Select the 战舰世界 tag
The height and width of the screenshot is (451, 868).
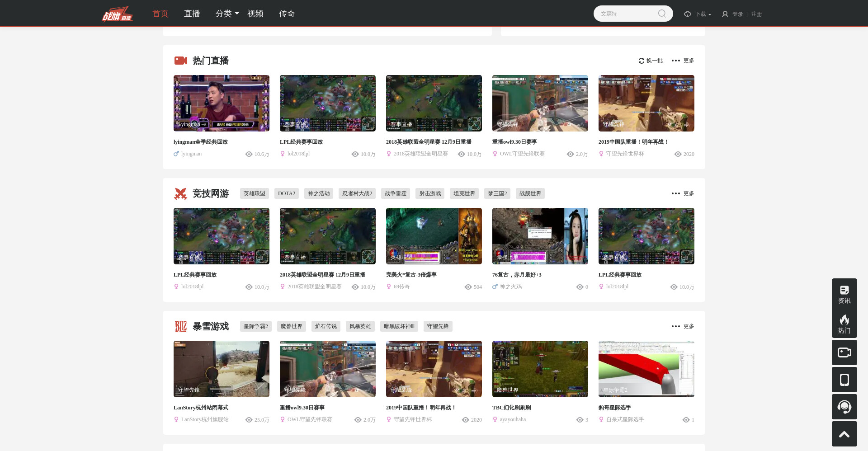click(x=530, y=193)
